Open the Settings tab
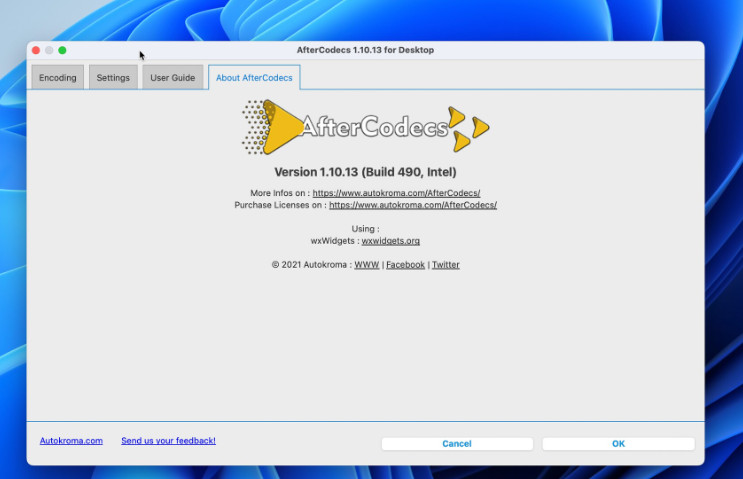 113,77
